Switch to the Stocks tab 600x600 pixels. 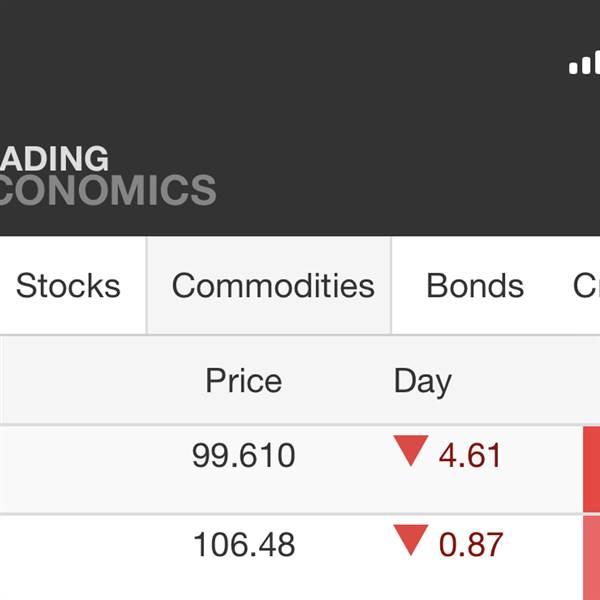(68, 286)
